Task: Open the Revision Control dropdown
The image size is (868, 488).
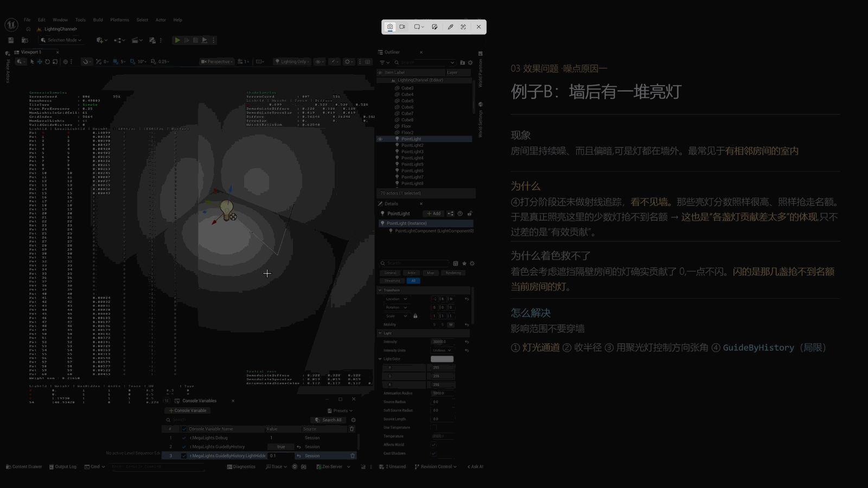Action: [436, 467]
